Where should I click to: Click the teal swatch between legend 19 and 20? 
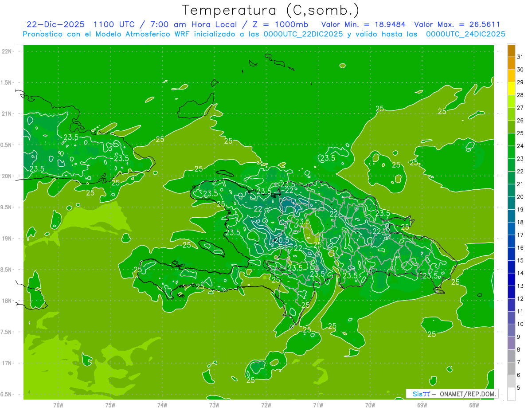[x=511, y=204]
